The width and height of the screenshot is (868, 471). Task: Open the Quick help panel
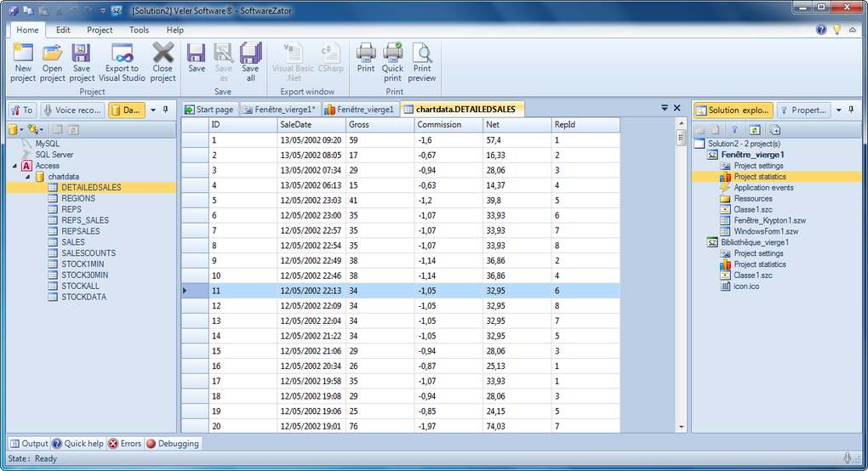coord(78,443)
